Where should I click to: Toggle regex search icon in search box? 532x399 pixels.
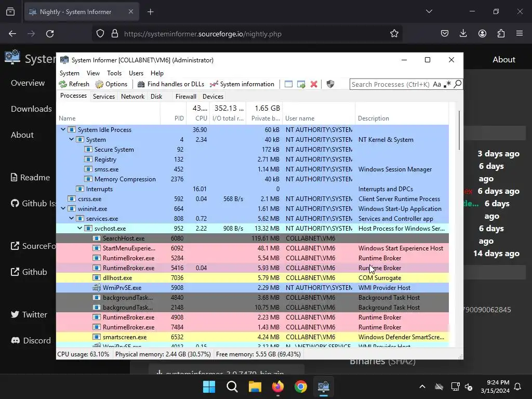click(447, 84)
